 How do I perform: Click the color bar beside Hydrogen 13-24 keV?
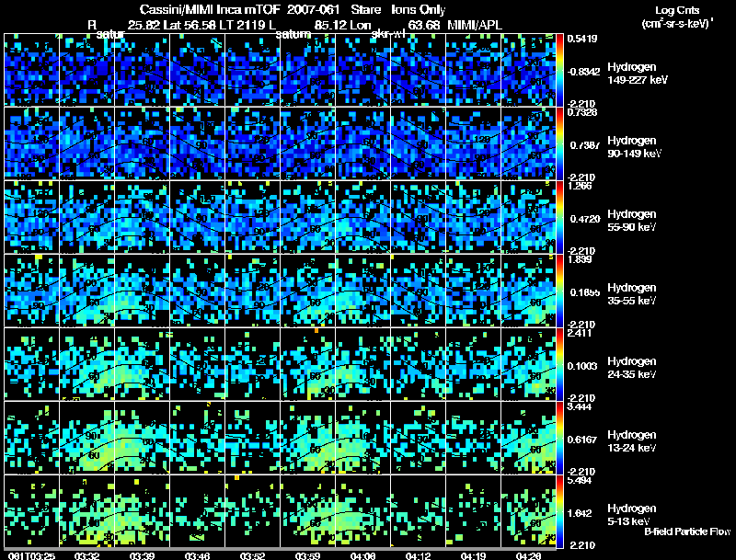pyautogui.click(x=560, y=438)
